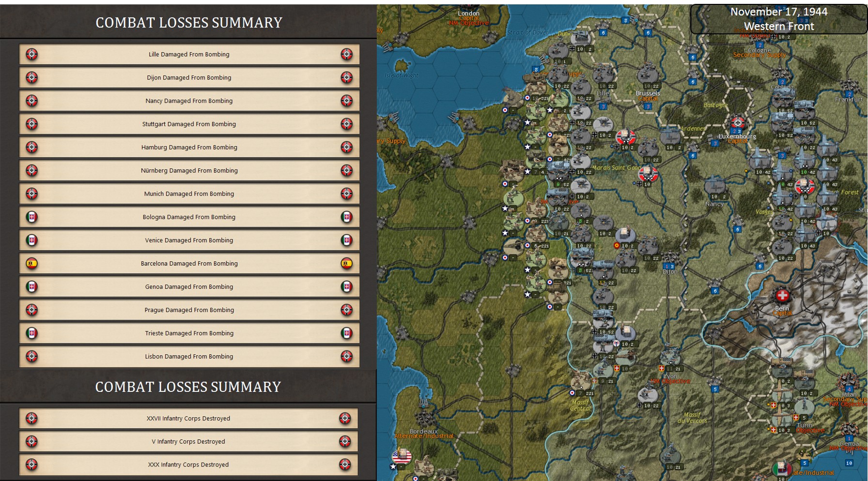Select the Dijon city label on the map
This screenshot has width=868, height=481.
click(670, 271)
